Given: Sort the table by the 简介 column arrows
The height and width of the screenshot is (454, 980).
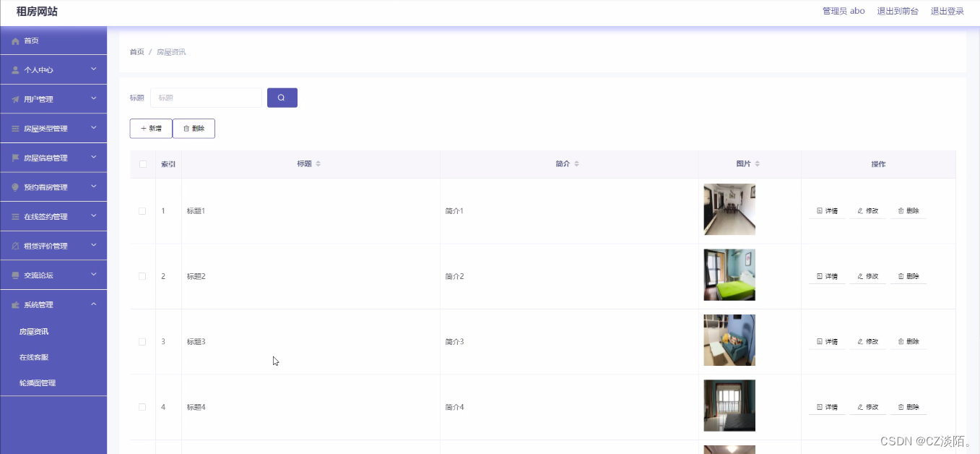Looking at the screenshot, I should (x=576, y=164).
